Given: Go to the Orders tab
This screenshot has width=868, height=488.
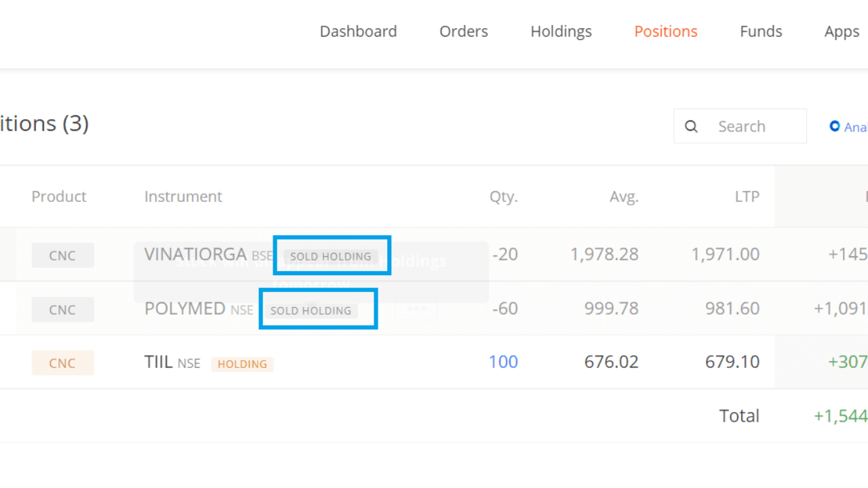Looking at the screenshot, I should [x=464, y=32].
